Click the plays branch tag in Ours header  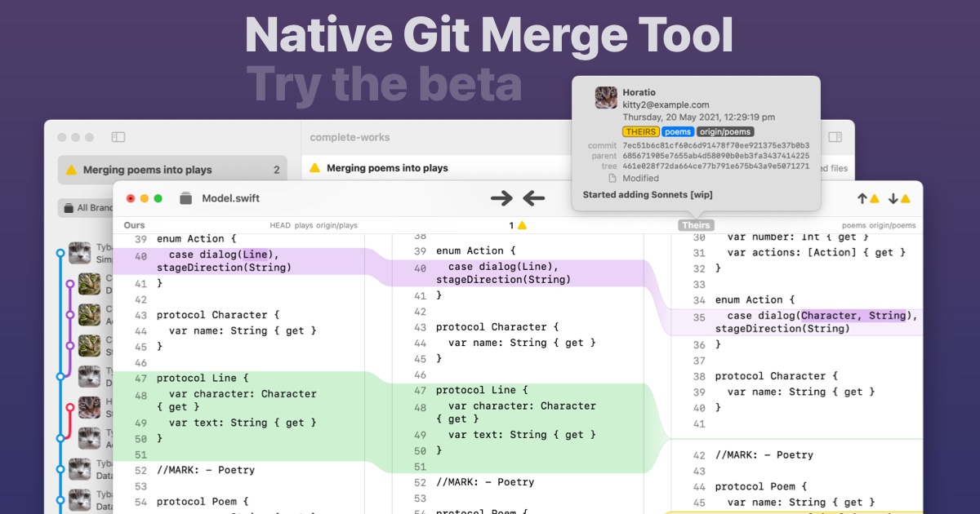[304, 225]
